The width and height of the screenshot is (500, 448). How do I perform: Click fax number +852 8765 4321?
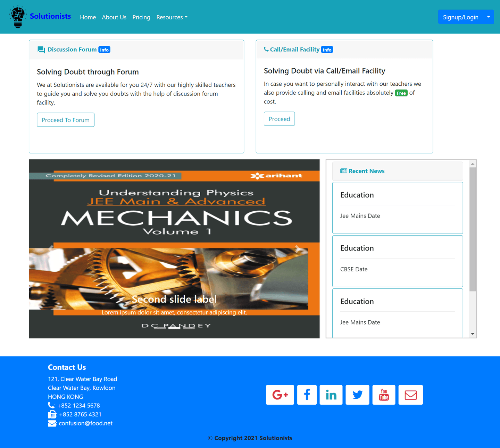(80, 414)
